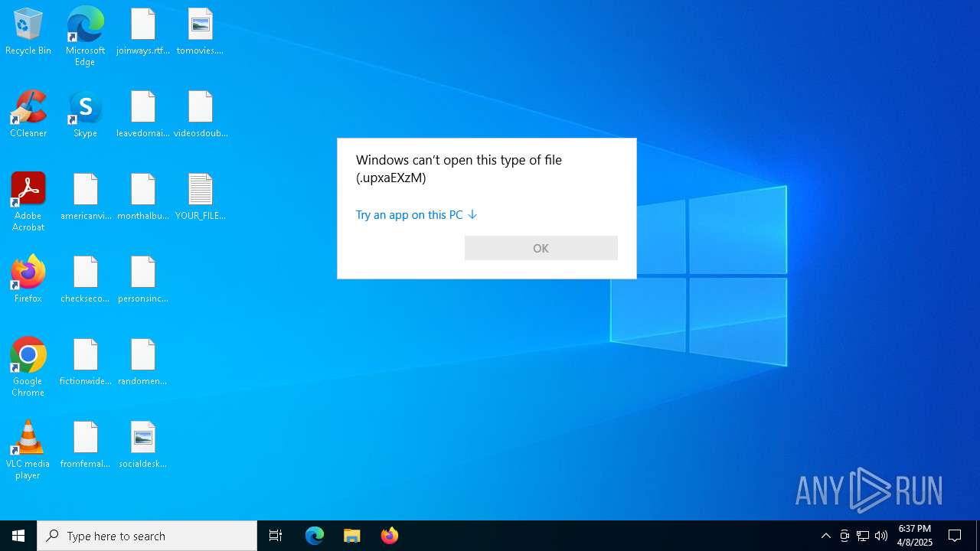Open the Recycle Bin desktop icon
The width and height of the screenshot is (980, 551).
click(28, 32)
